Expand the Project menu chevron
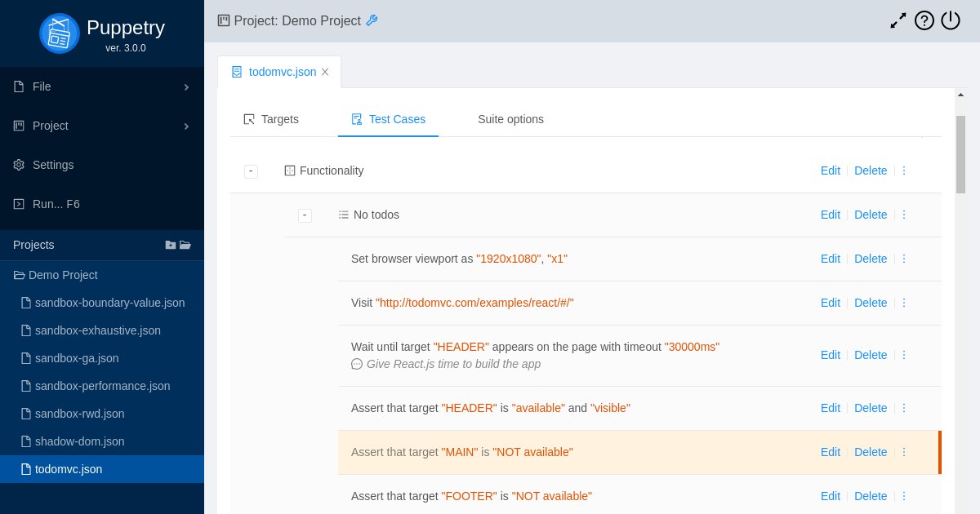The image size is (980, 514). point(186,126)
